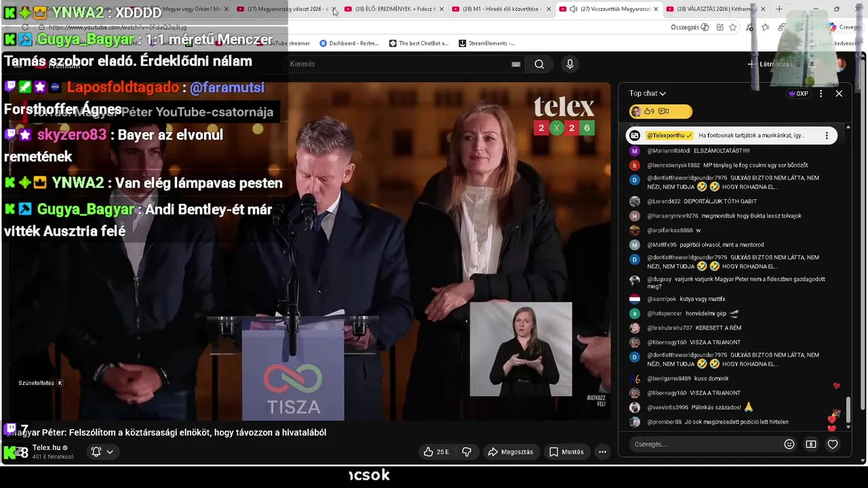Mute the audio-playing Visszavettük tab speaker icon

(x=573, y=9)
